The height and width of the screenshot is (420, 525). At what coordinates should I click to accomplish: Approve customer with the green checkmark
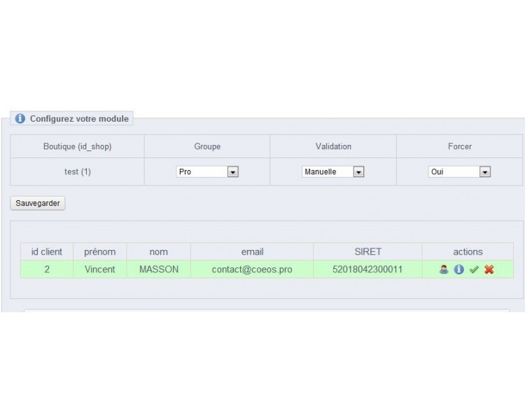tap(474, 269)
